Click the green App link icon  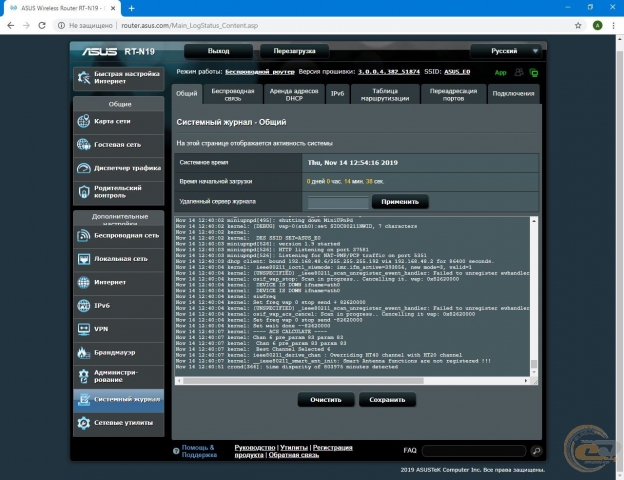tap(501, 72)
